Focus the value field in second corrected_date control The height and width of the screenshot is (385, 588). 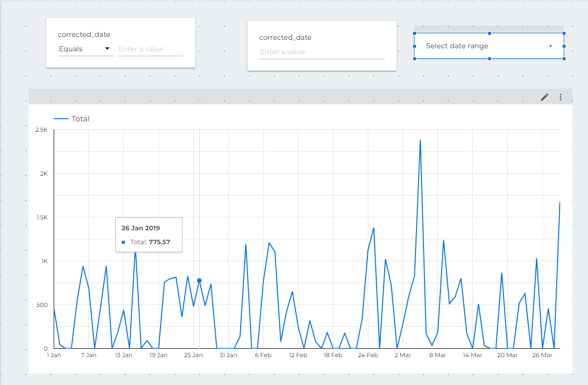322,52
